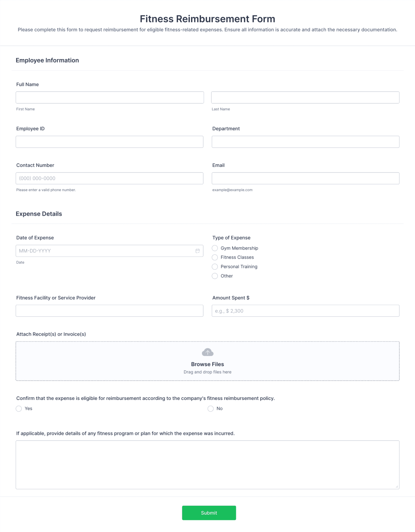Click the Amount Spent input field
Viewport: 415px width, 532px height.
[305, 310]
